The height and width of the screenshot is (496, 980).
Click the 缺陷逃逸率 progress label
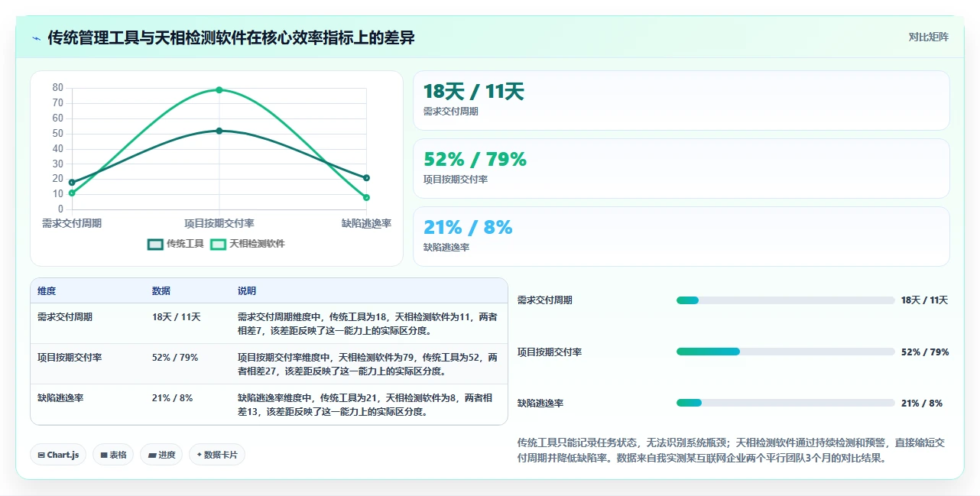click(540, 404)
